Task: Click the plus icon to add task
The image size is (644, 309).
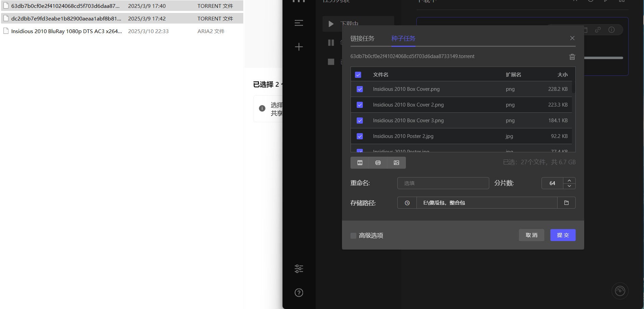Action: point(299,47)
